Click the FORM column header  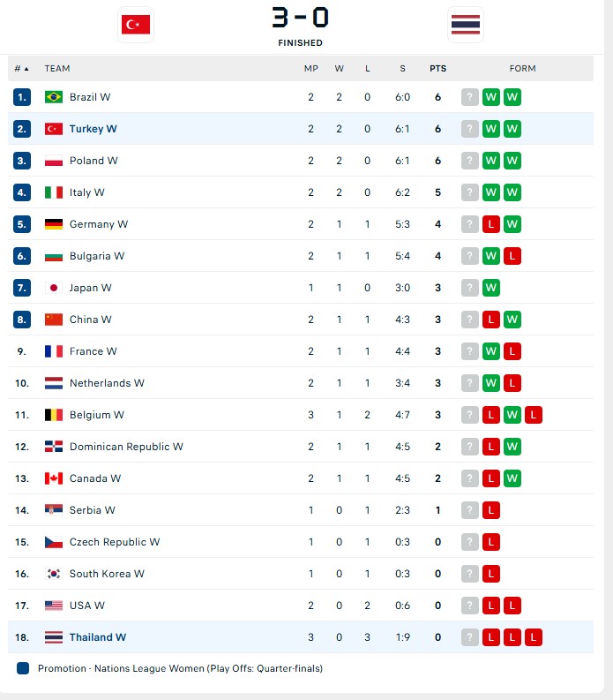click(x=522, y=68)
